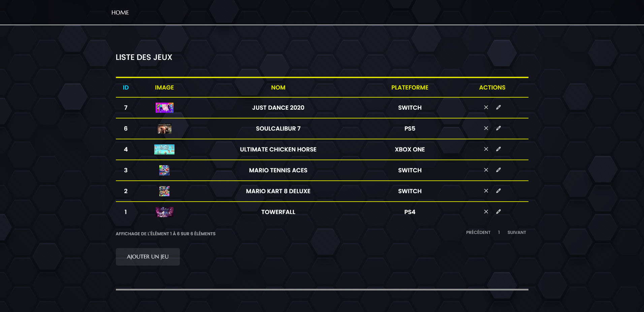
Task: Sort games by Nom column header
Action: (x=278, y=88)
